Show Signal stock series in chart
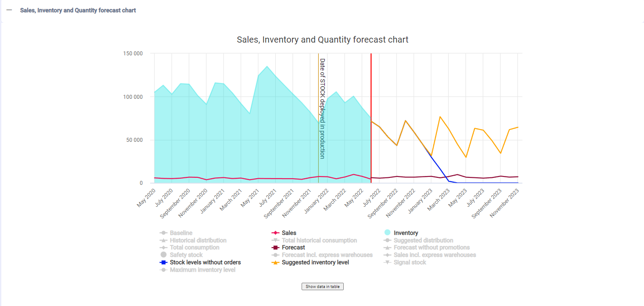The width and height of the screenshot is (644, 306). pos(410,263)
